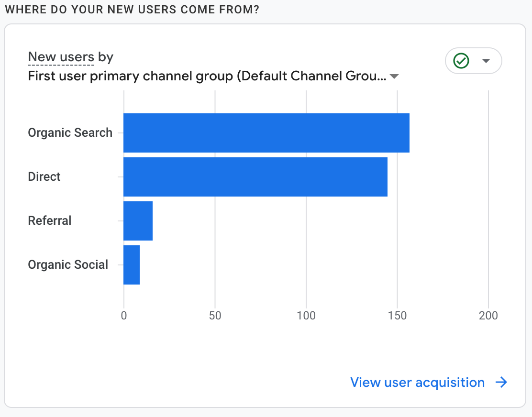Select the Organic Search bar in chart
532x417 pixels.
[x=266, y=133]
